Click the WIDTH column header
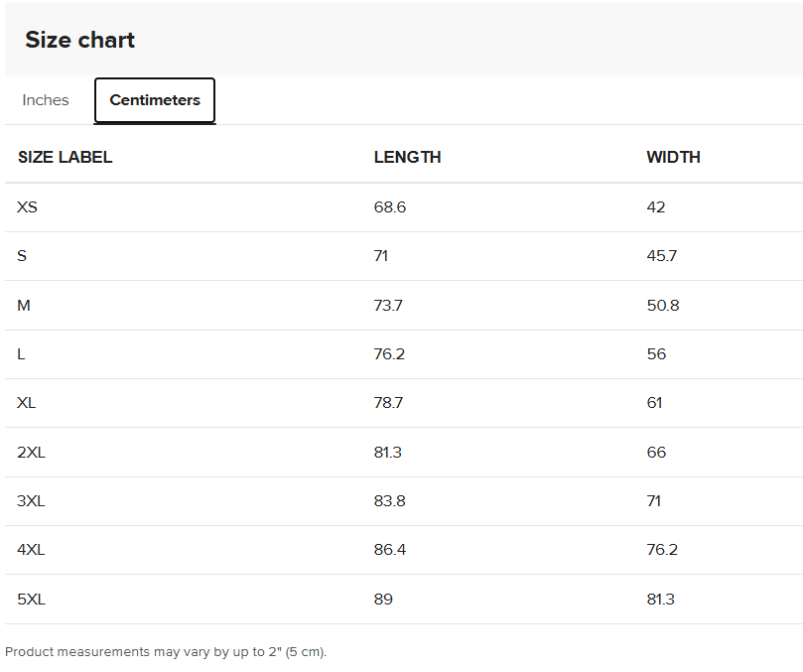This screenshot has height=672, width=803. [673, 157]
